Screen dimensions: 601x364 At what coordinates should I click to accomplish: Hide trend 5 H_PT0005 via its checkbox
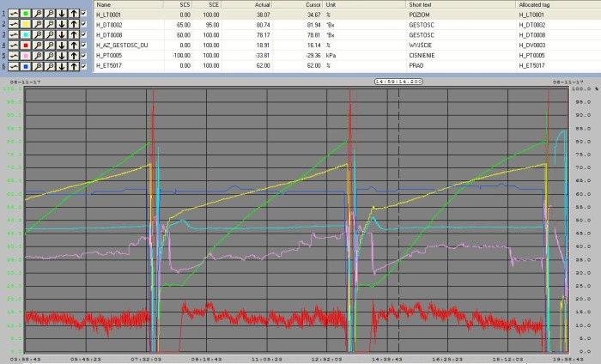point(83,56)
